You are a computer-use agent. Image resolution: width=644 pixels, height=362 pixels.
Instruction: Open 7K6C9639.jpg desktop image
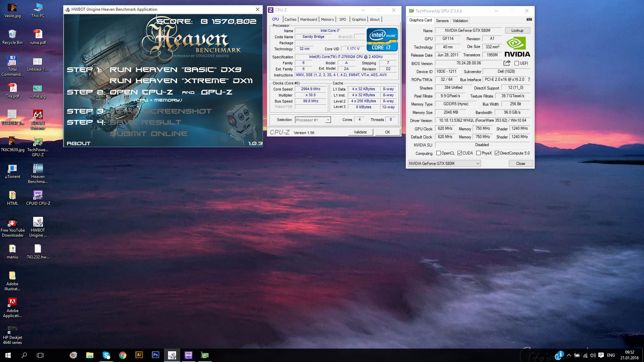pos(12,144)
